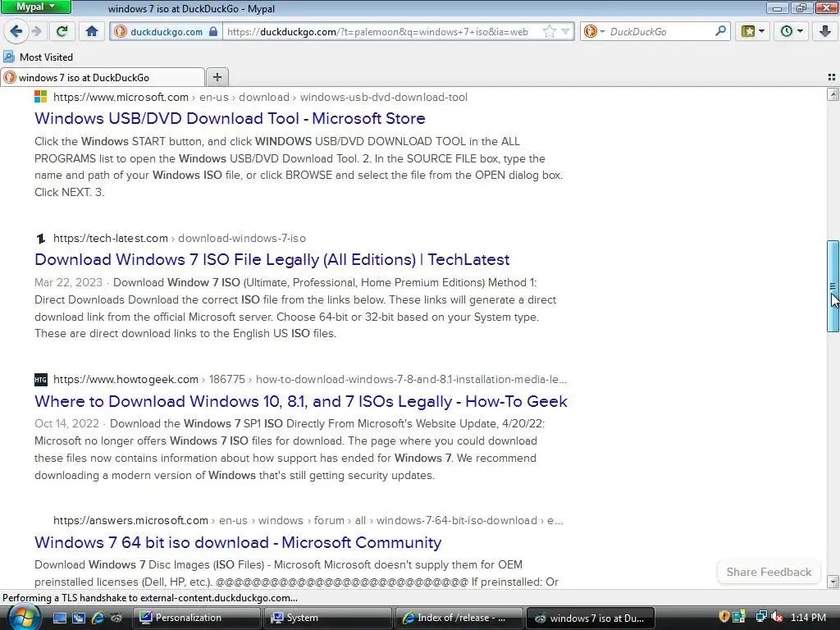Focus the DuckDuckGo search box
The image size is (840, 630).
pyautogui.click(x=660, y=32)
